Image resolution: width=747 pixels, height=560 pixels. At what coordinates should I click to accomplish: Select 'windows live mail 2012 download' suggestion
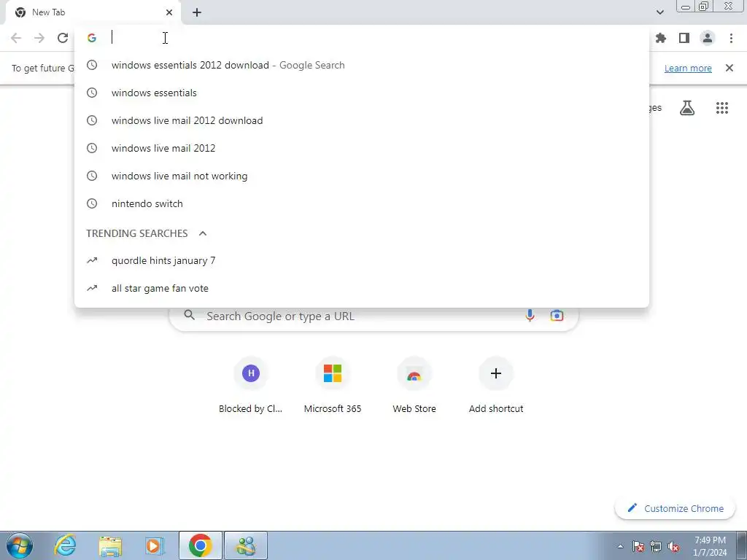(362, 120)
